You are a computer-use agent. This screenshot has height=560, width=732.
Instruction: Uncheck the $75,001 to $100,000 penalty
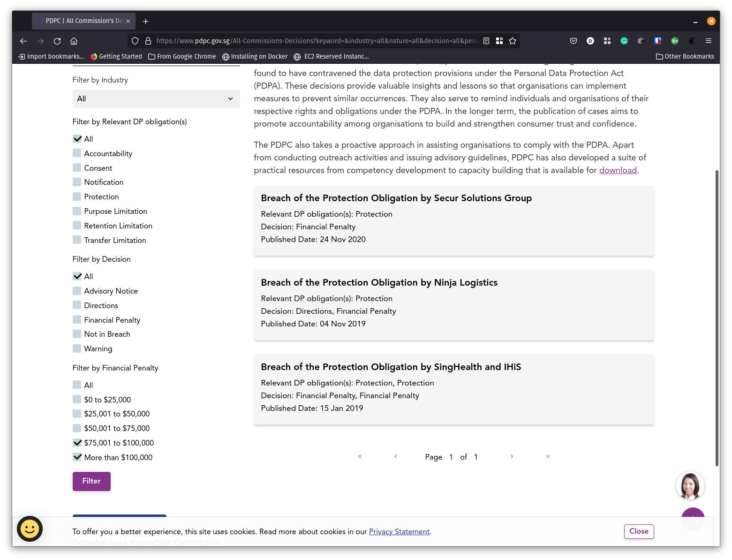pyautogui.click(x=77, y=443)
